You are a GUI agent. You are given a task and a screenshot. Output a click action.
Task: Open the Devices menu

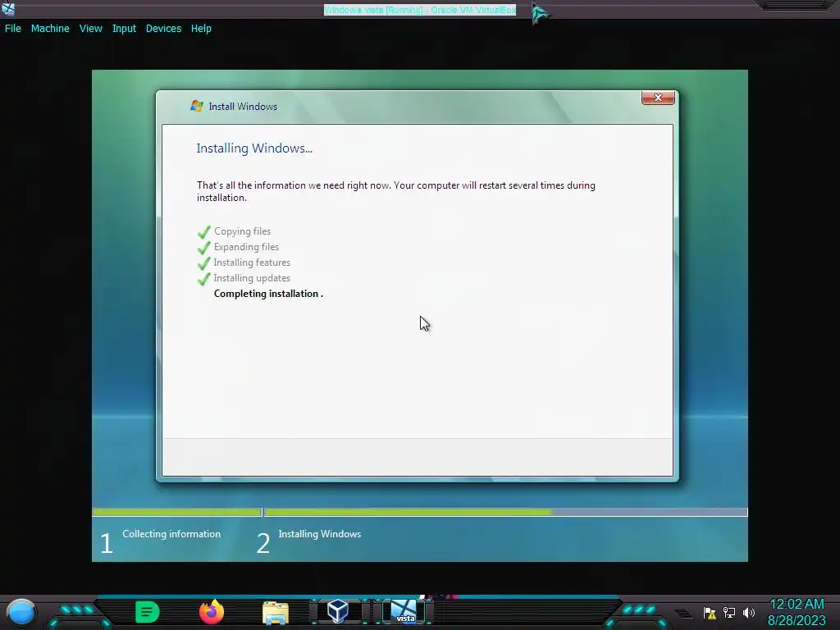tap(163, 29)
